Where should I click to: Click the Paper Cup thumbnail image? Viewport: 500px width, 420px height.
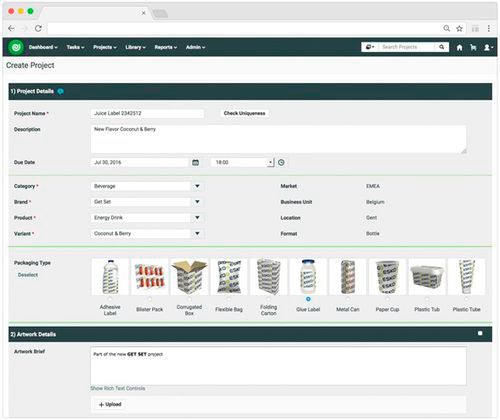(387, 277)
